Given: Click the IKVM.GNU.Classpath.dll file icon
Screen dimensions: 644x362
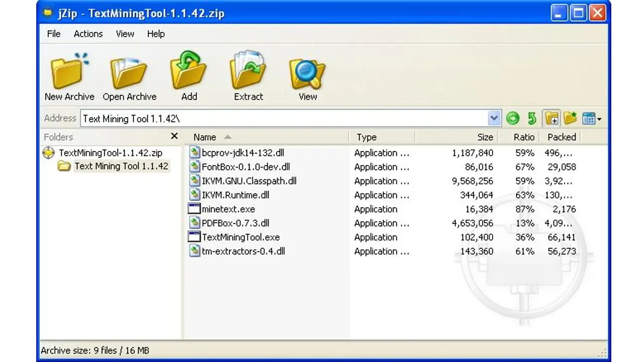Looking at the screenshot, I should pyautogui.click(x=194, y=180).
